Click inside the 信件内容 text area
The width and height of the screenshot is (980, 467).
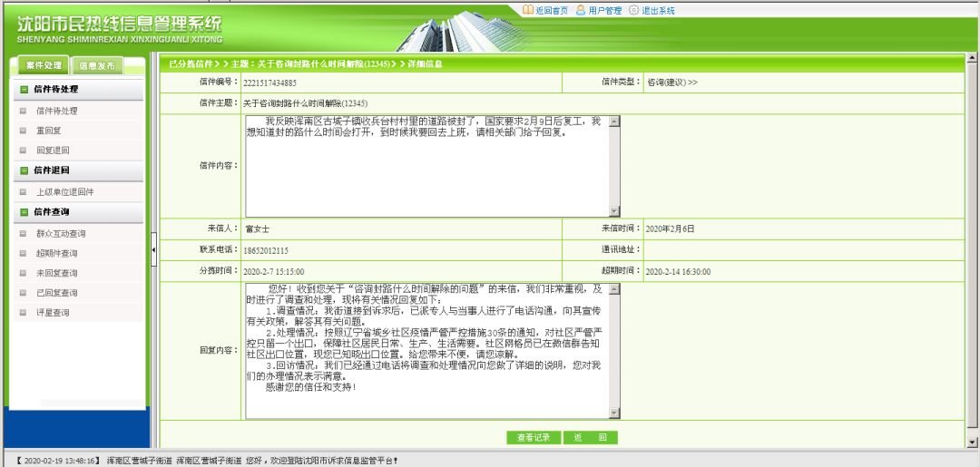point(426,166)
